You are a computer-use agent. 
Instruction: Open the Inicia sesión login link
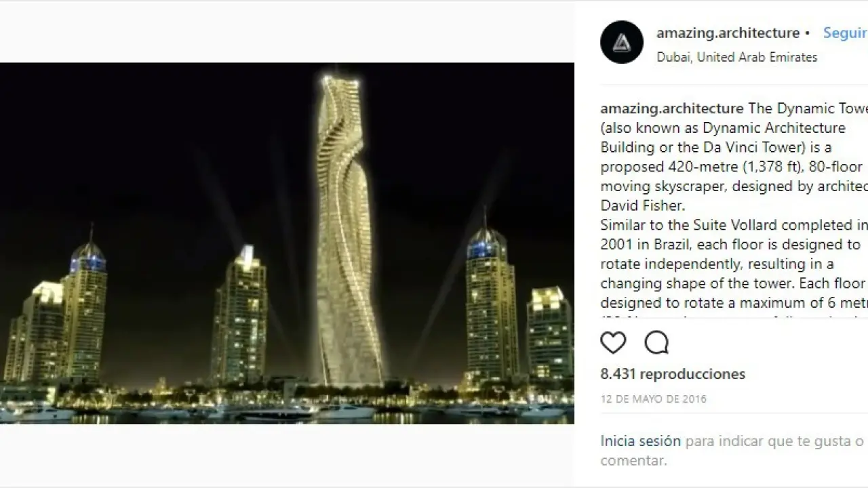[x=640, y=441]
